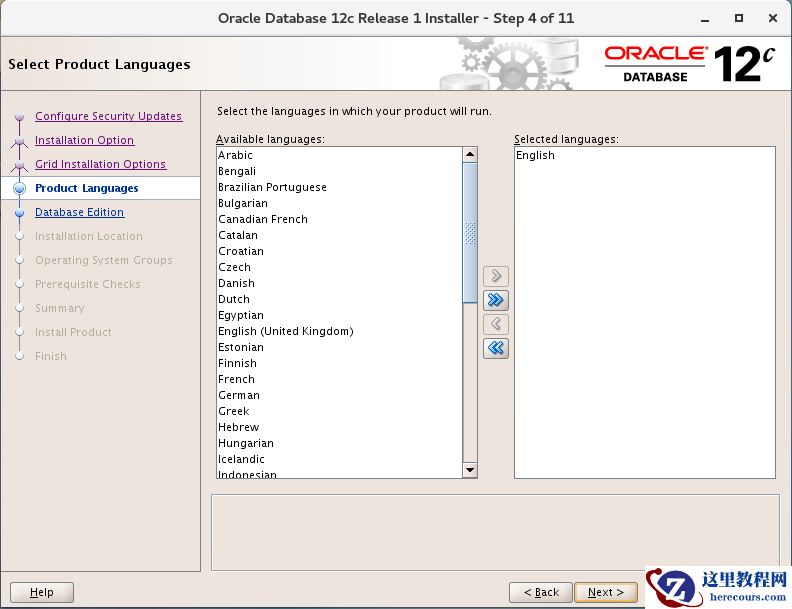Select English (United Kingdom) in the list
This screenshot has height=609, width=792.
tap(339, 331)
